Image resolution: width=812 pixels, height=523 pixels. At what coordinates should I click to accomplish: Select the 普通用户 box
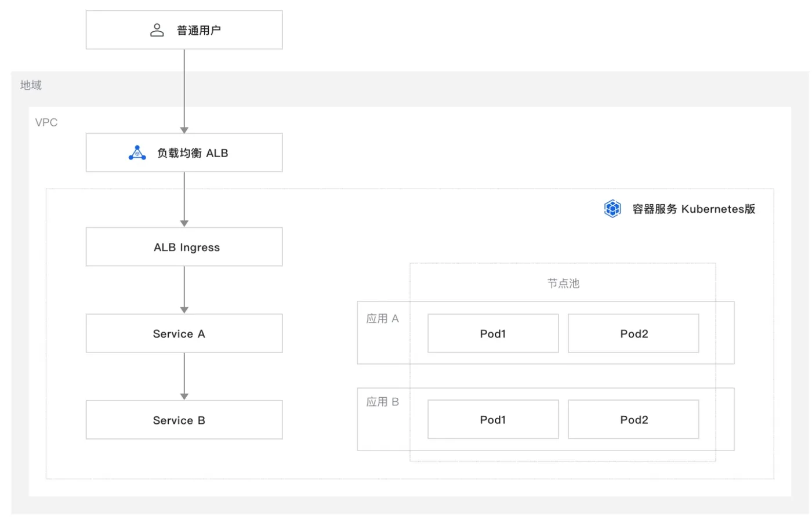click(x=184, y=30)
